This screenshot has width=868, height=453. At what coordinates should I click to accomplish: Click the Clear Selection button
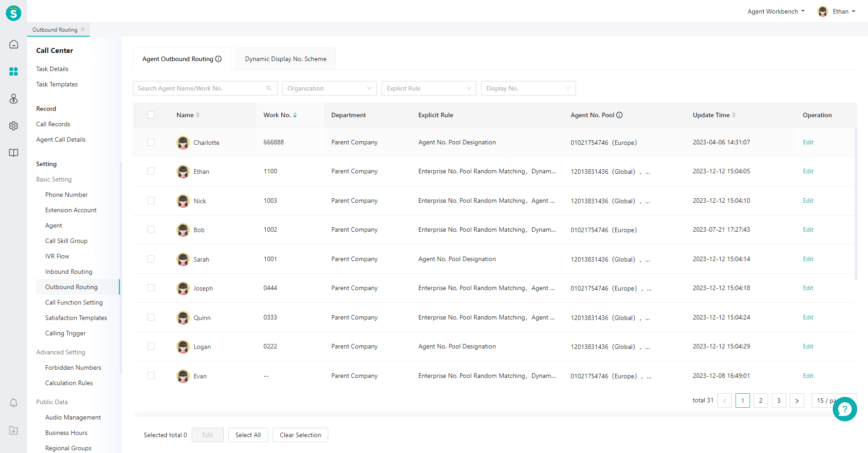coord(300,435)
